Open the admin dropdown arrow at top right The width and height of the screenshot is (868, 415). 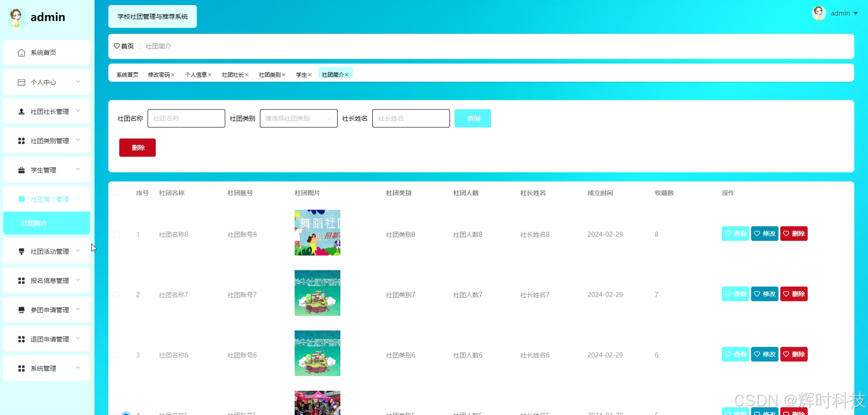click(x=856, y=13)
